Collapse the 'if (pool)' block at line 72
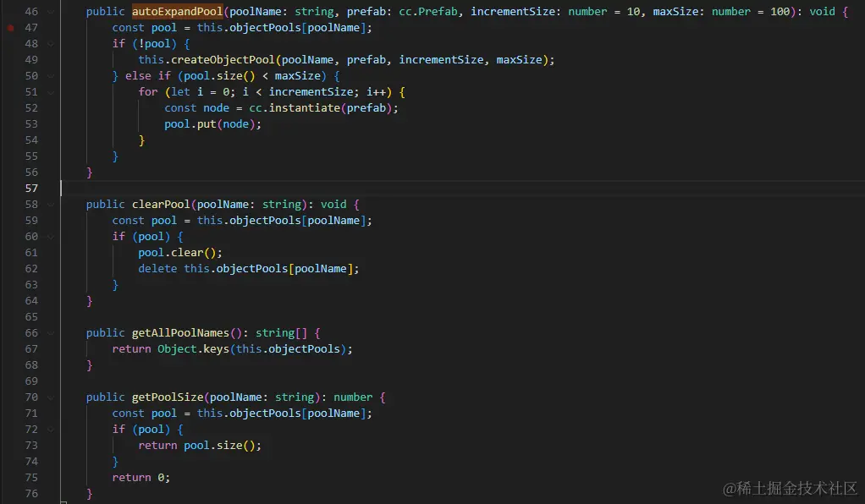Viewport: 865px width, 504px height. pyautogui.click(x=51, y=430)
